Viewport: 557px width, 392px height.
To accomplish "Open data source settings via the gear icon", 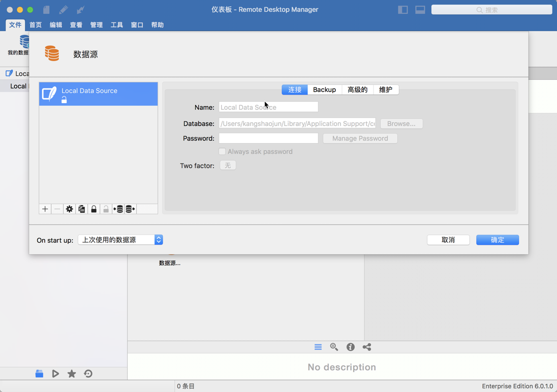I will coord(69,209).
